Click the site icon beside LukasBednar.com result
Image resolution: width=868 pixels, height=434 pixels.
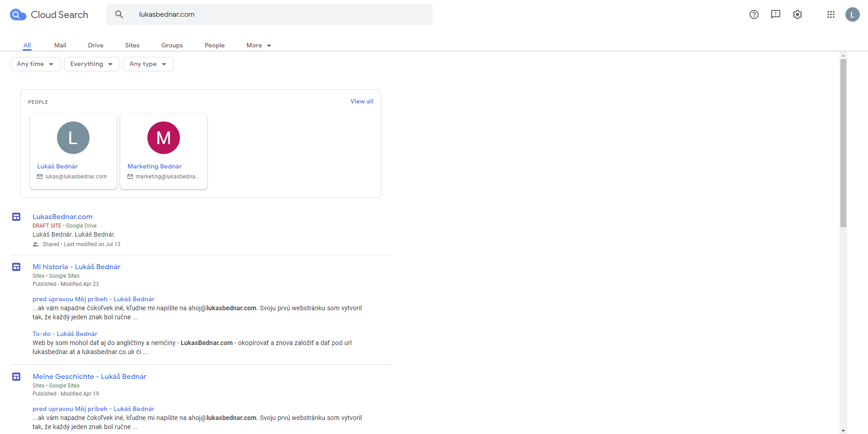pyautogui.click(x=16, y=217)
